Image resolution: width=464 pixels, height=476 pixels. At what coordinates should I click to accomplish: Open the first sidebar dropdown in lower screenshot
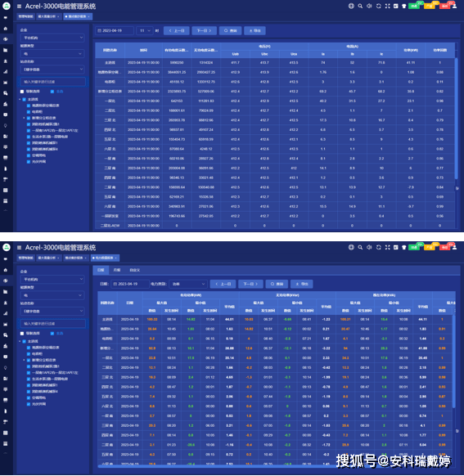click(x=52, y=279)
